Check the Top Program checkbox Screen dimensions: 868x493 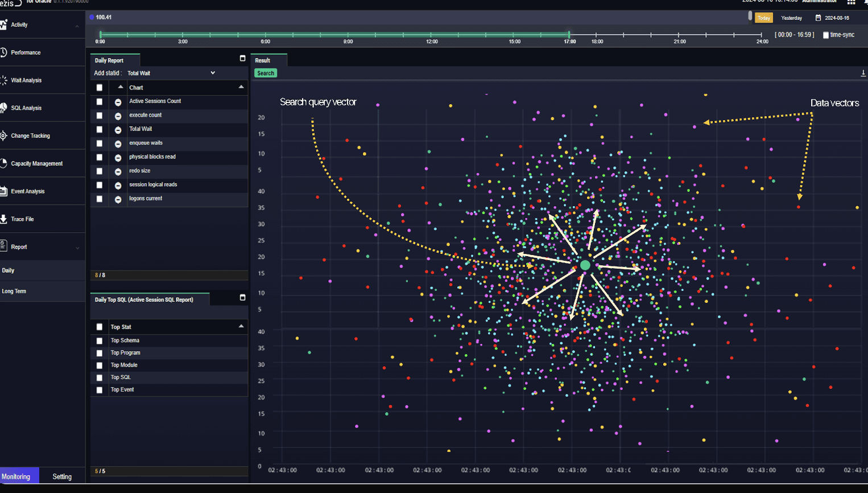pos(100,353)
